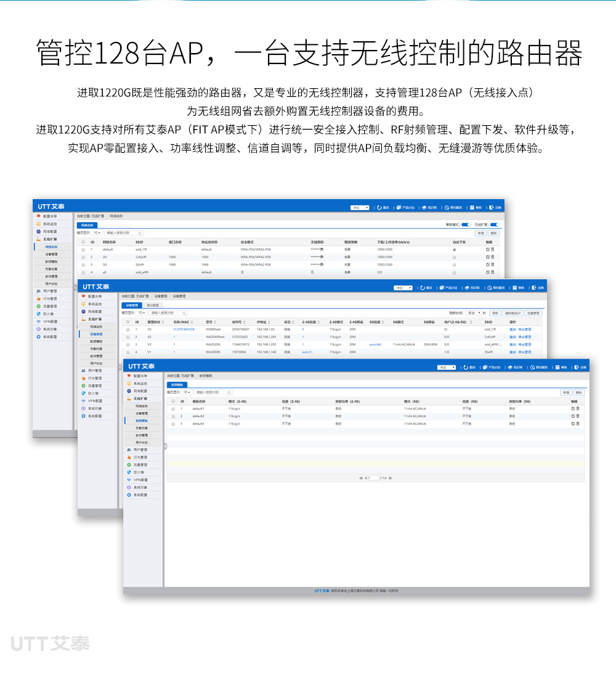Click 清除离线AP in the middle window
This screenshot has height=678, width=616.
point(513,313)
